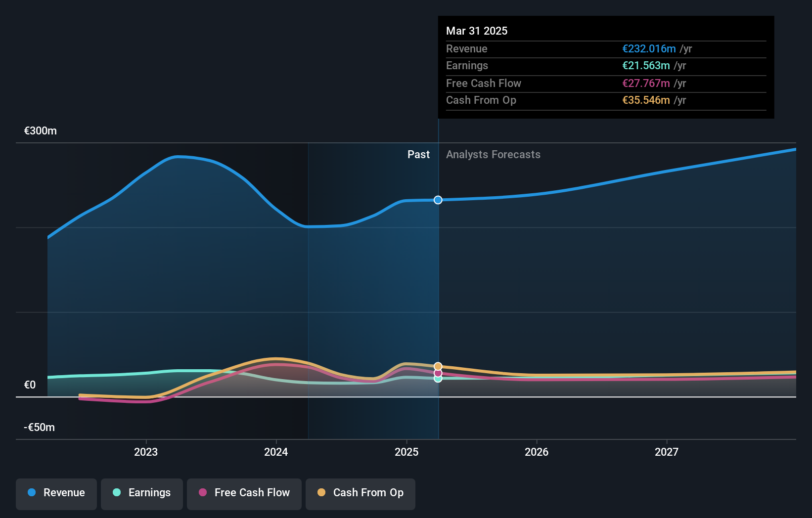
Task: Click the €35.546m cash from op value
Action: pos(646,100)
